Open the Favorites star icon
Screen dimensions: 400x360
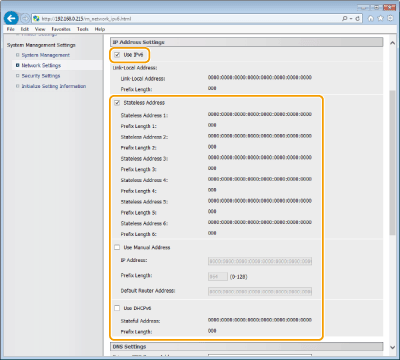(380, 19)
